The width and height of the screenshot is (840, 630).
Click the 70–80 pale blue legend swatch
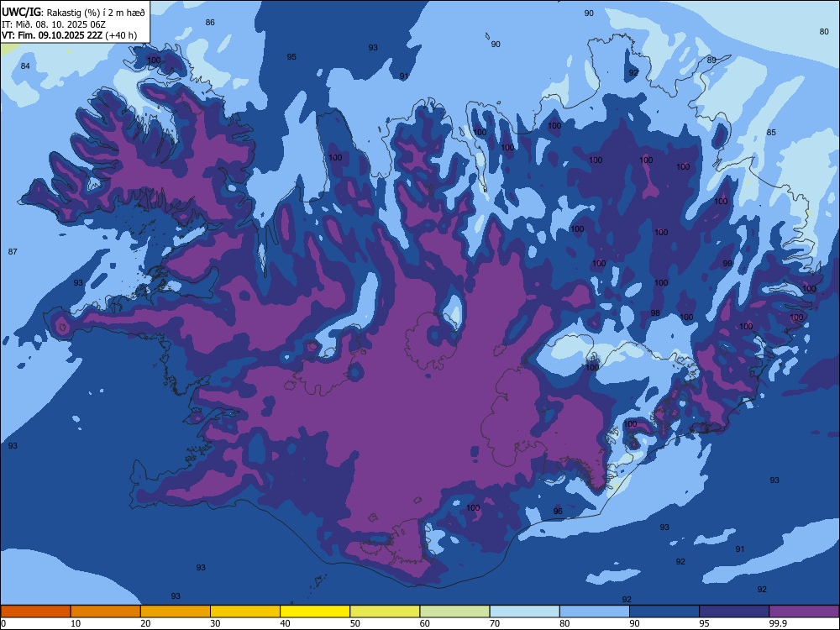pyautogui.click(x=525, y=612)
